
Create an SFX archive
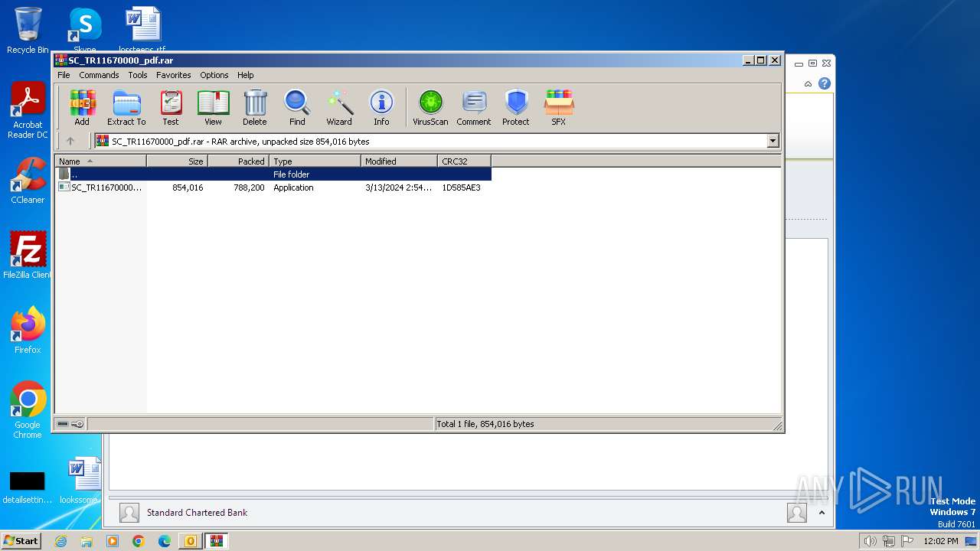coord(559,108)
